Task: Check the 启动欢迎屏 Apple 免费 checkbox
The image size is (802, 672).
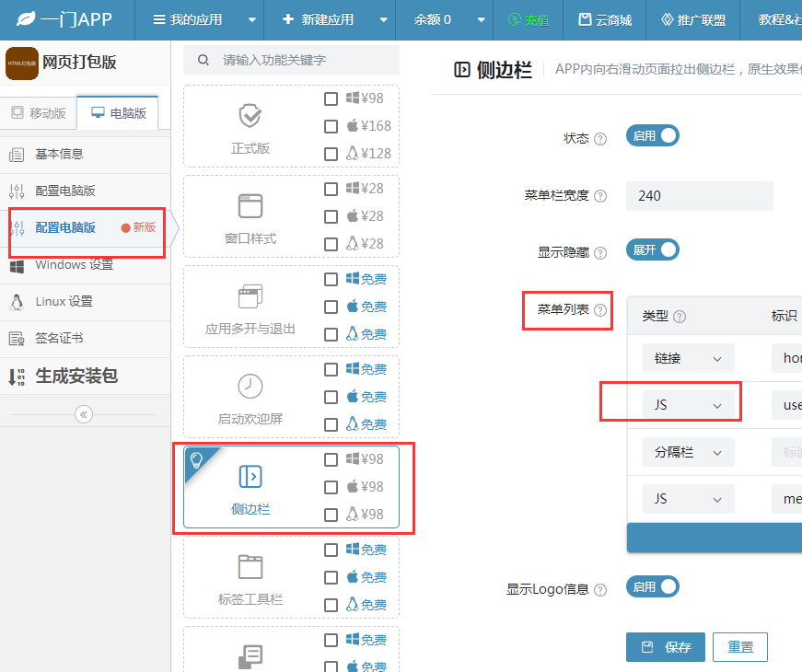Action: coord(331,398)
